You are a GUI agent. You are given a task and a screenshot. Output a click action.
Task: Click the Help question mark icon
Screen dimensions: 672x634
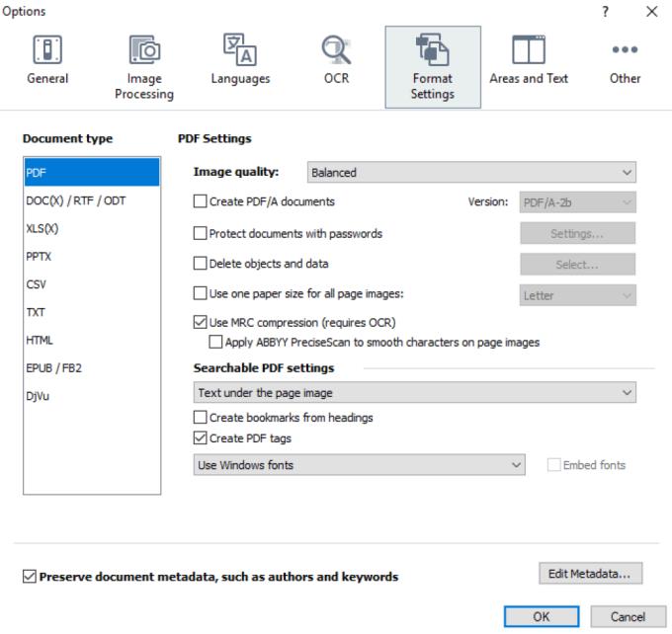(605, 10)
